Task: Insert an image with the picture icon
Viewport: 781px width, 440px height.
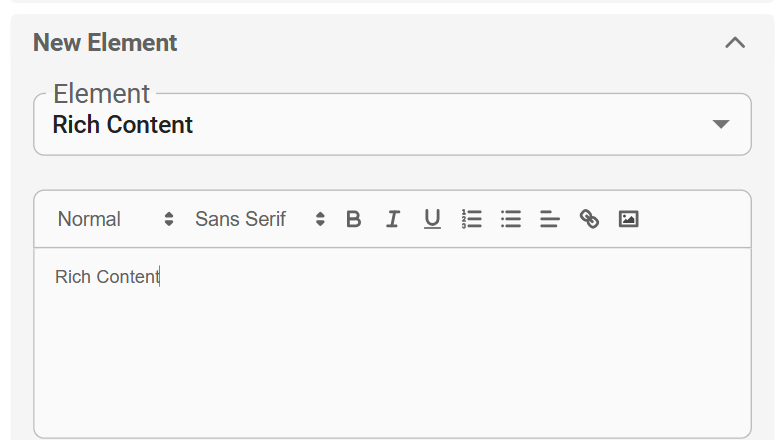Action: pos(629,219)
